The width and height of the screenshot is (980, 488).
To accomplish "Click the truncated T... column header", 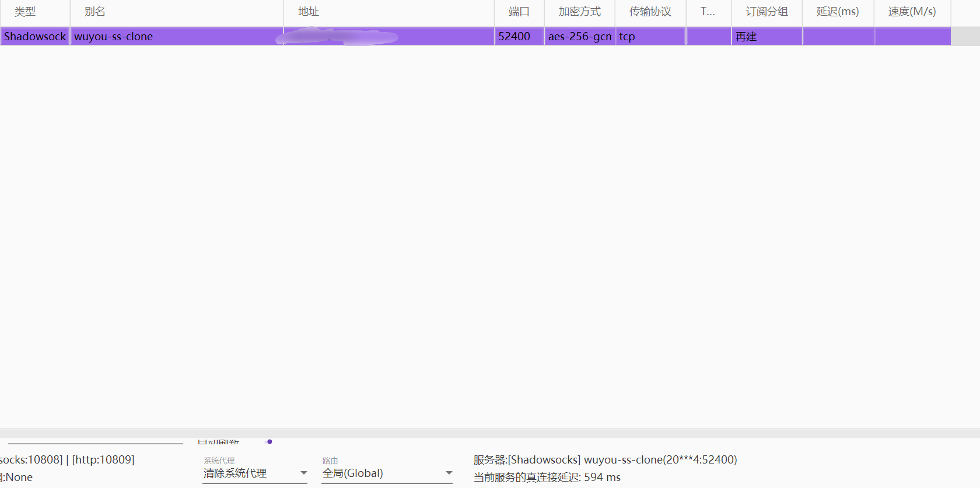I will pyautogui.click(x=708, y=12).
